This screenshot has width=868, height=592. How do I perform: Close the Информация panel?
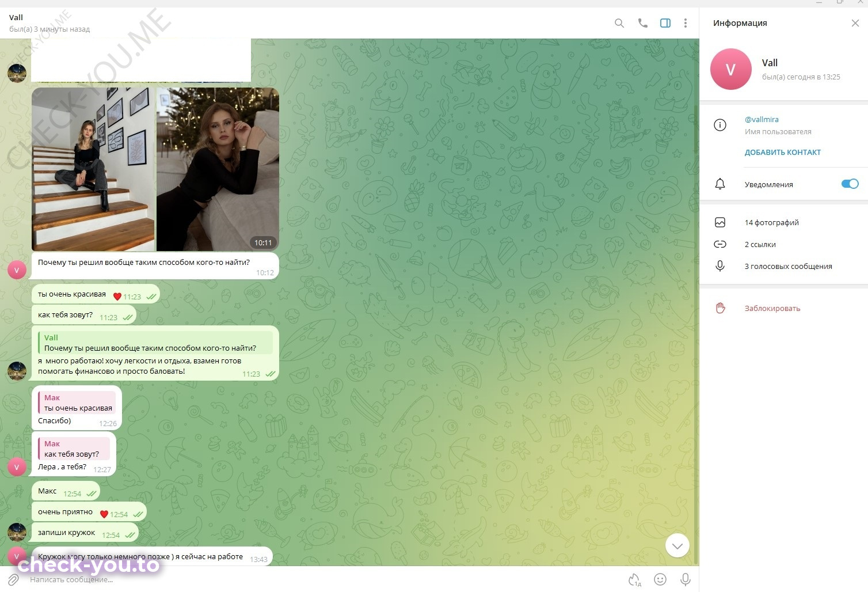click(x=855, y=23)
